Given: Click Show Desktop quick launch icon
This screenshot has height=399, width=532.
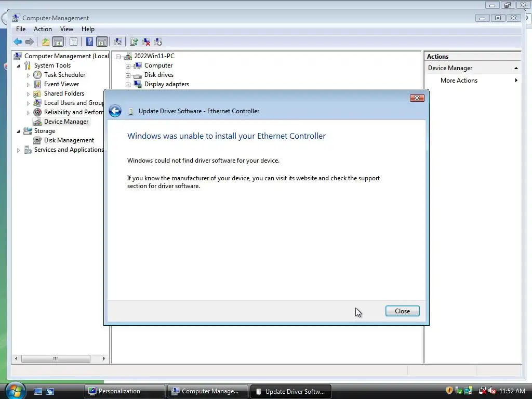Looking at the screenshot, I should click(x=37, y=391).
